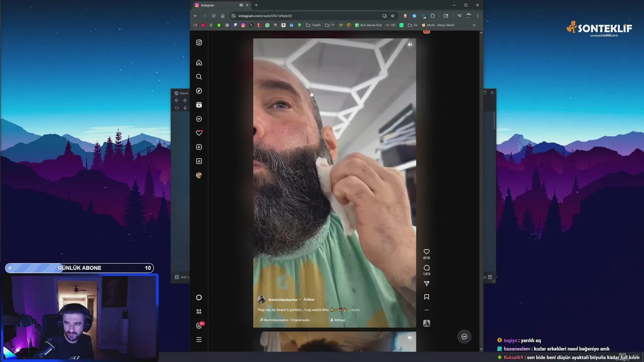Viewport: 644px width, 362px height.
Task: Like the reel with heart icon
Action: point(427,251)
